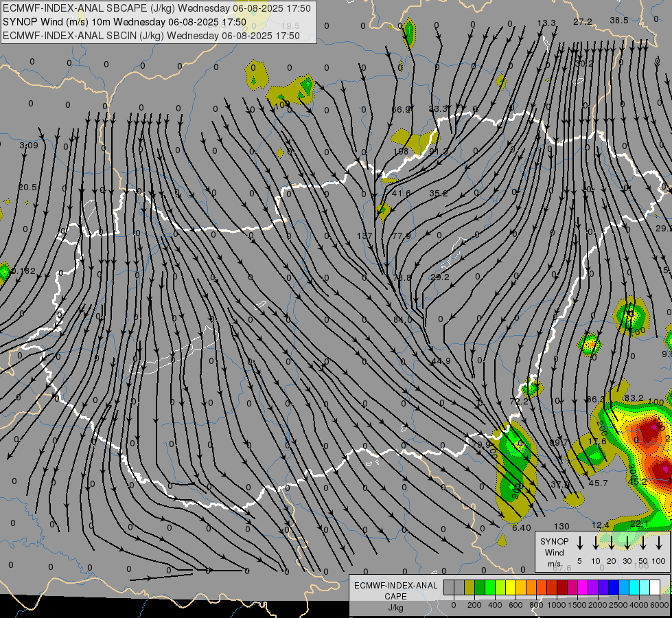Click the 83.2 value on the map

(634, 398)
